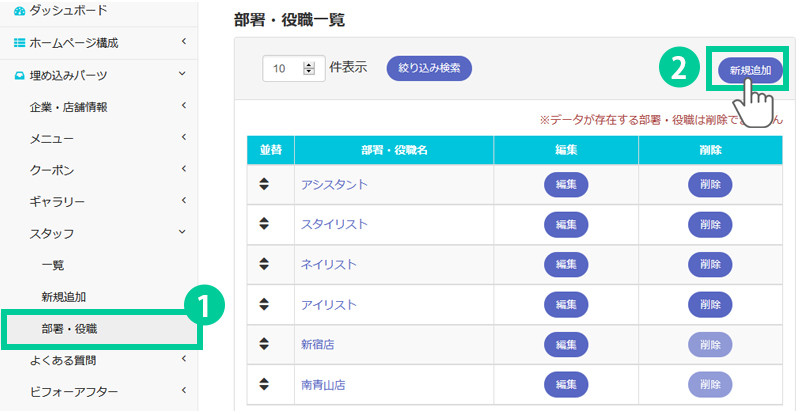Open the 部署・役職 menu item
Image resolution: width=800 pixels, height=414 pixels.
click(69, 328)
